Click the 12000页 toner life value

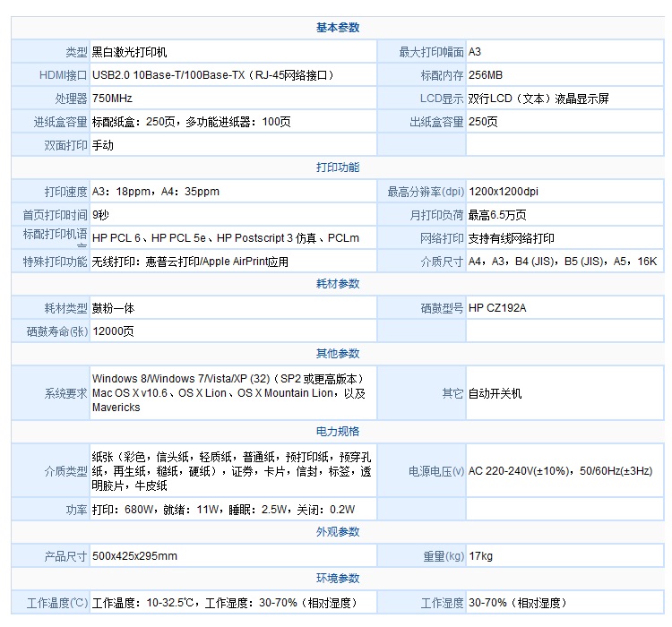[x=113, y=331]
